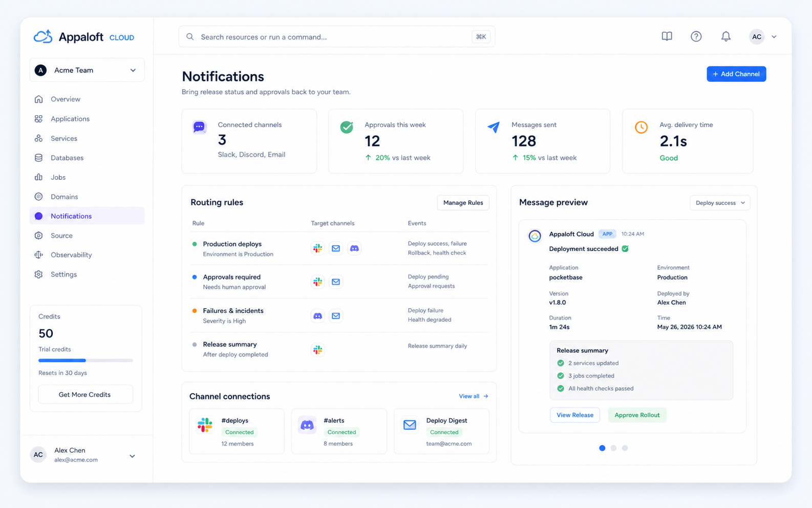Click the Appaloft cloud logo
Viewport: 812px width, 508px height.
[x=43, y=37]
